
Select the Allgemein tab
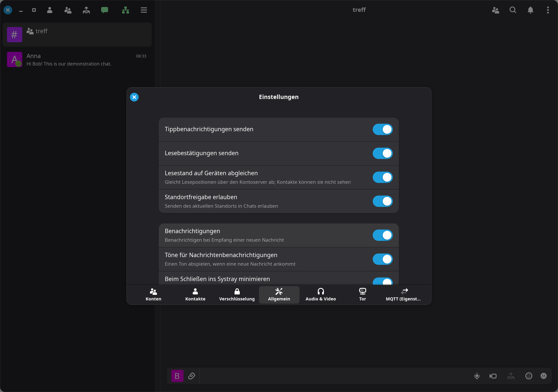pos(279,295)
